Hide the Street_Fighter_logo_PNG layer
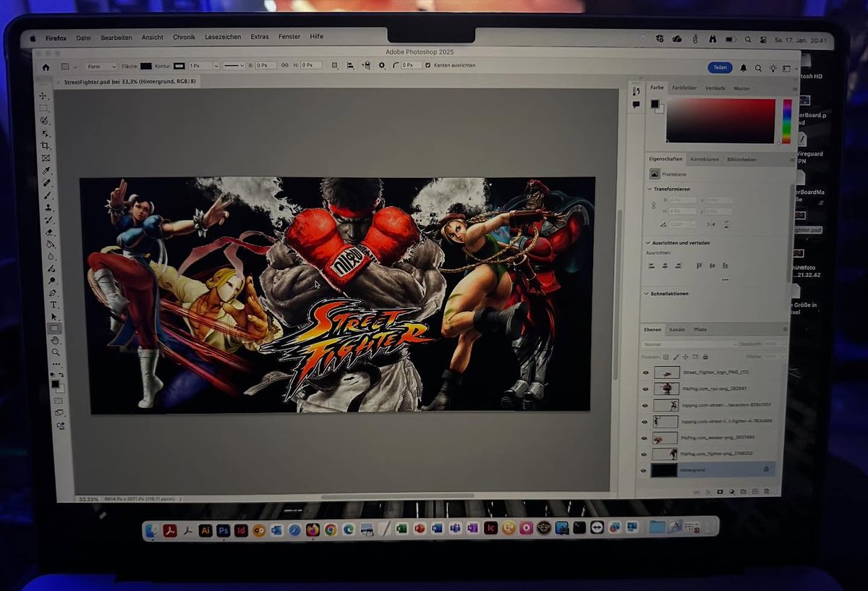Screen dimensions: 868x591 tap(646, 373)
